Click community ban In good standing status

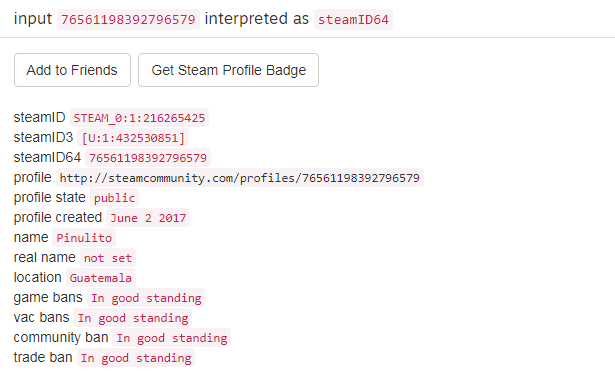coord(172,338)
